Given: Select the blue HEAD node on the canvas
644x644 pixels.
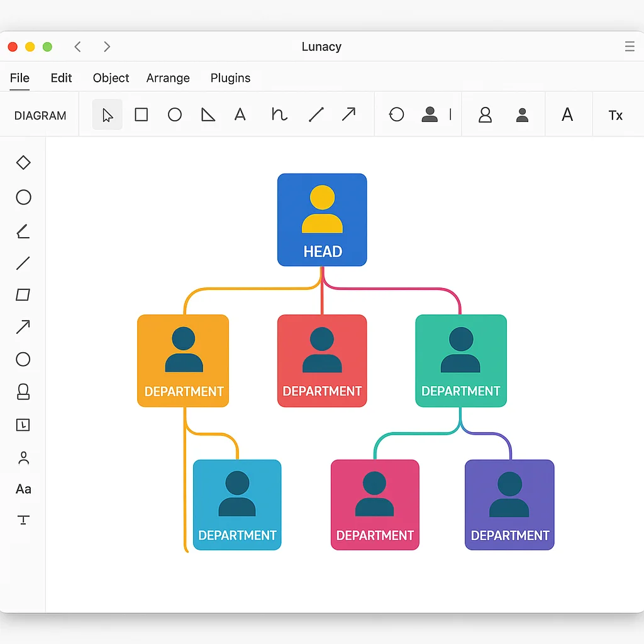Looking at the screenshot, I should 322,219.
